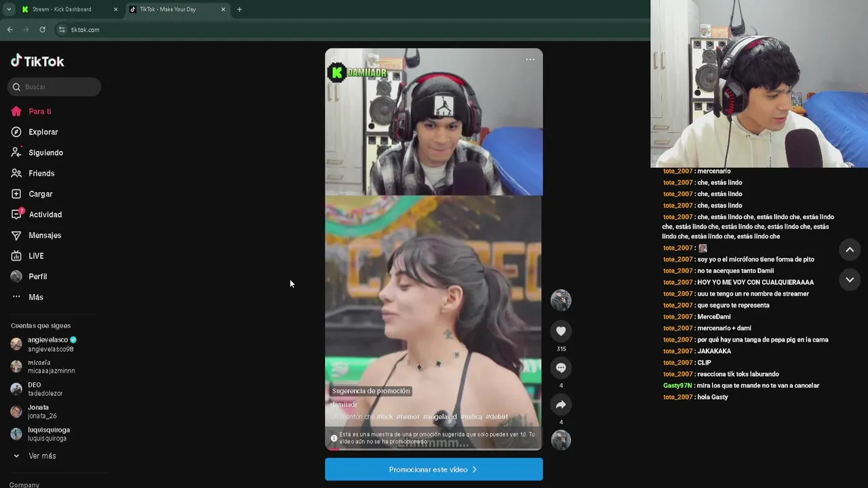Open the sound disc thumbnail

pyautogui.click(x=561, y=440)
